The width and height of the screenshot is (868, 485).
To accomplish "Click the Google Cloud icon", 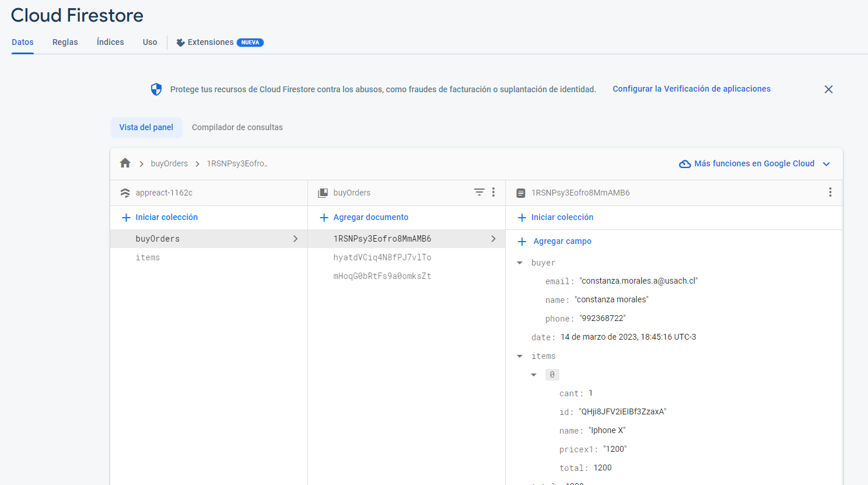I will pos(685,164).
